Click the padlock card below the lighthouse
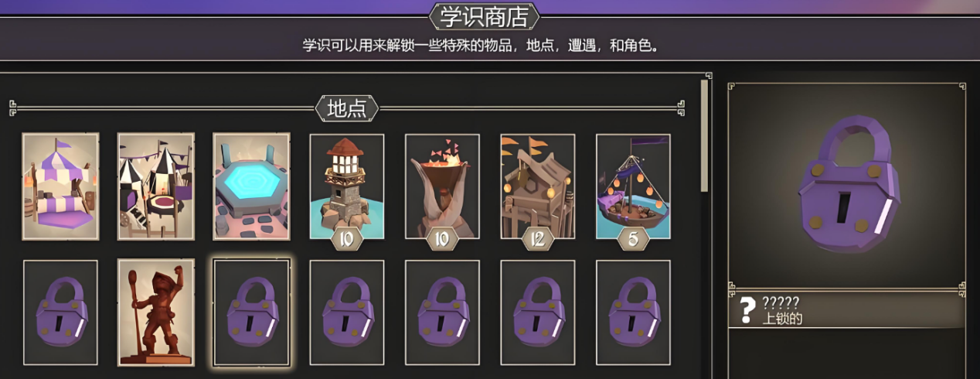Viewport: 980px width, 379px height. [x=347, y=312]
